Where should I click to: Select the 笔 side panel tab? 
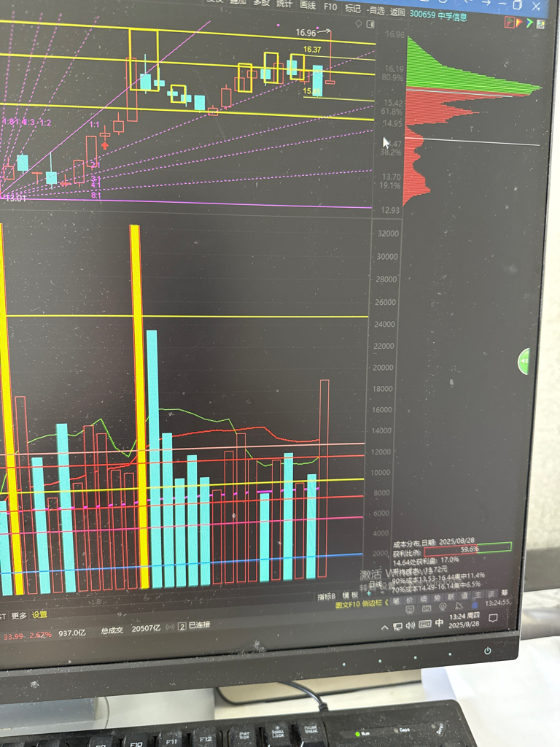tap(396, 601)
